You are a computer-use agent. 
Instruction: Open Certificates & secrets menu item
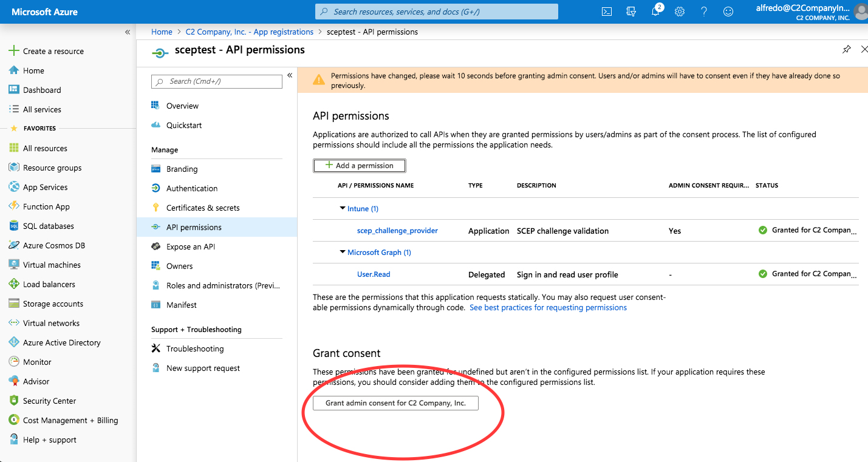(203, 208)
